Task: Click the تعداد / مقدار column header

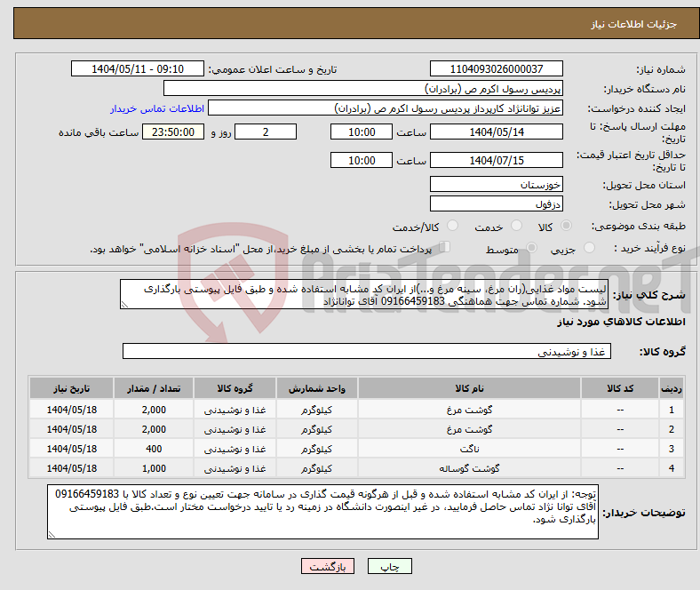Action: point(154,388)
